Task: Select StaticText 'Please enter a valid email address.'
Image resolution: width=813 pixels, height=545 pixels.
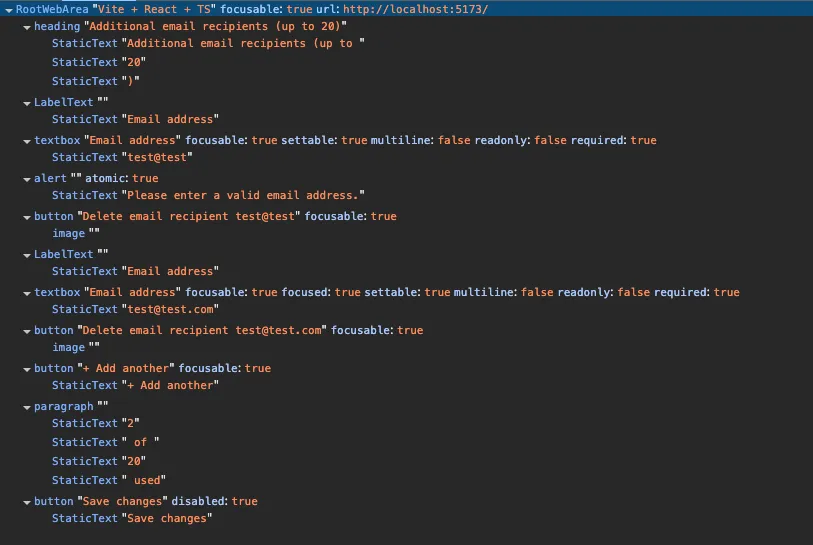Action: (x=406, y=195)
